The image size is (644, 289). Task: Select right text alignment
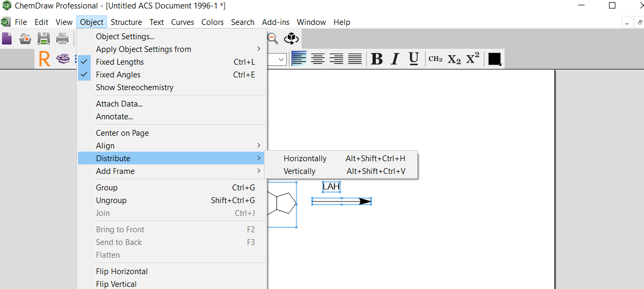point(336,59)
